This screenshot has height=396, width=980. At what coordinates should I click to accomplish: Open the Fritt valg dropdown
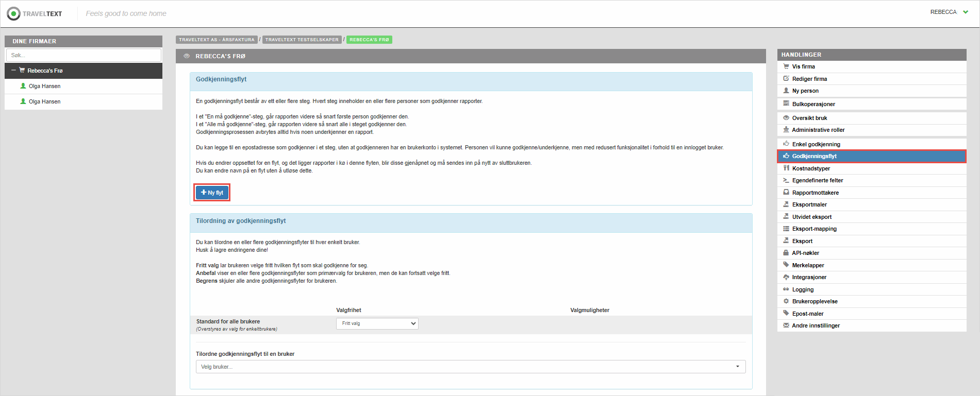(x=377, y=323)
